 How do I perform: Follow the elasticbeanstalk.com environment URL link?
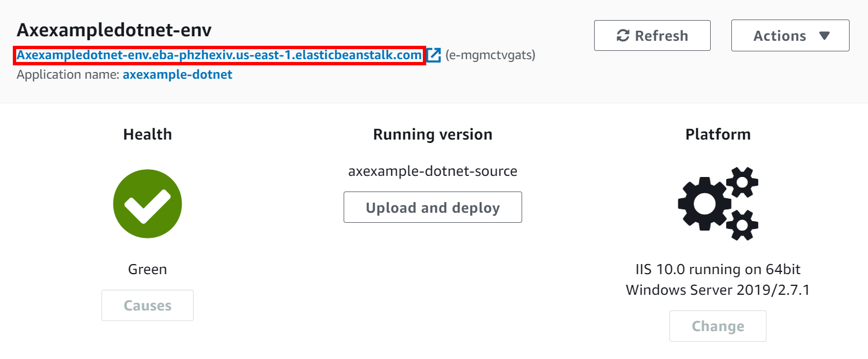coord(218,55)
